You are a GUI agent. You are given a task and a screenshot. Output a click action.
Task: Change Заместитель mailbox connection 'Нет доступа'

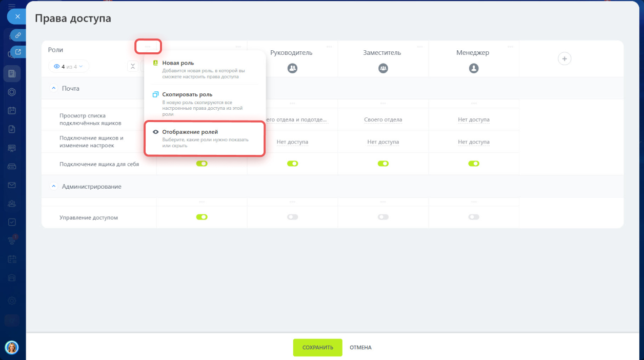pyautogui.click(x=383, y=142)
